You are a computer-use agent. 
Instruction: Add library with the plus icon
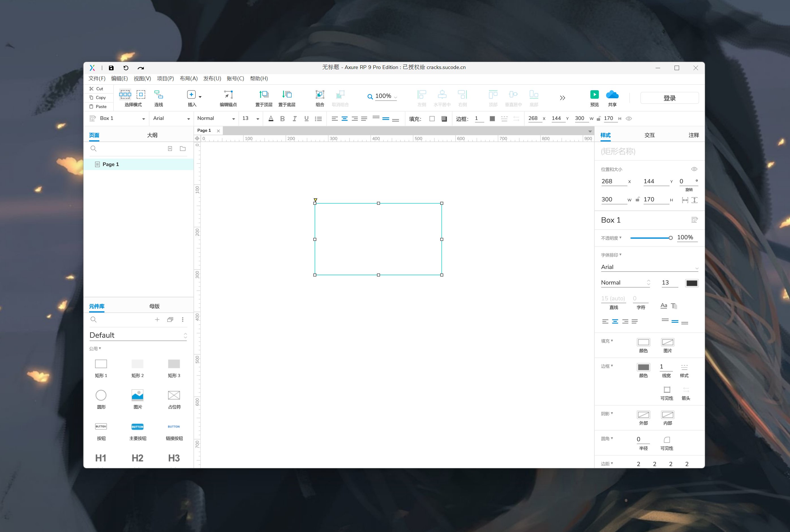[157, 320]
